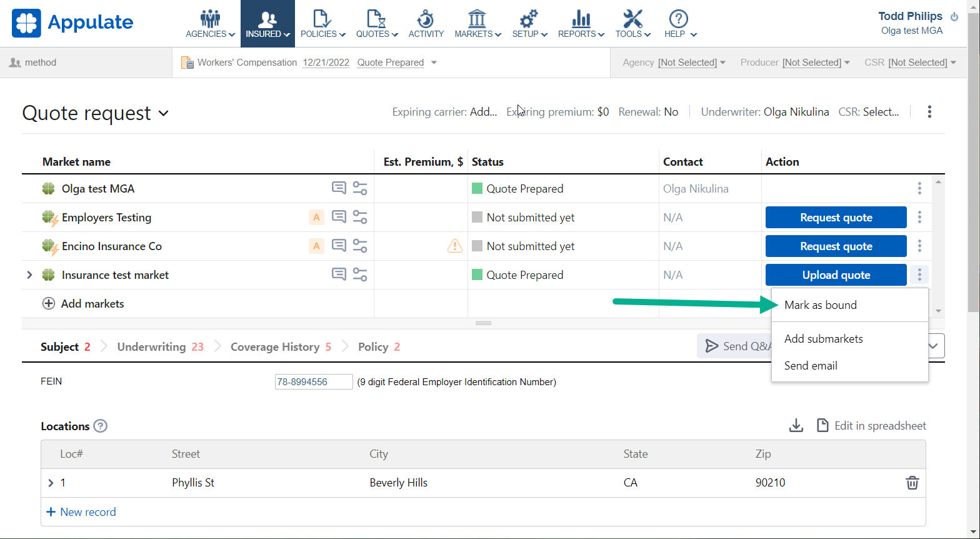
Task: Open the Agency Not Selected dropdown
Action: (x=691, y=63)
